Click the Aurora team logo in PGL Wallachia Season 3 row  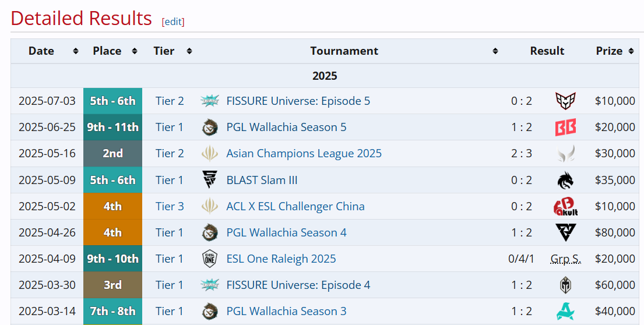click(x=565, y=312)
